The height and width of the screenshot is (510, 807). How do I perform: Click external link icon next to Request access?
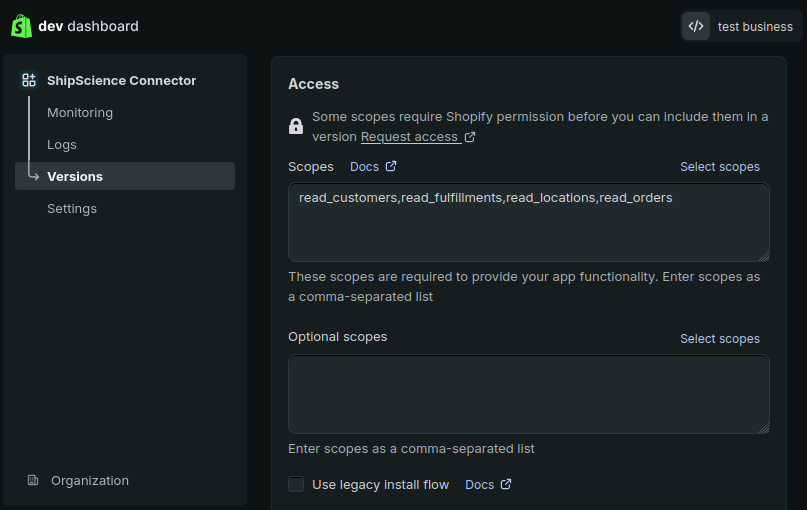click(470, 137)
